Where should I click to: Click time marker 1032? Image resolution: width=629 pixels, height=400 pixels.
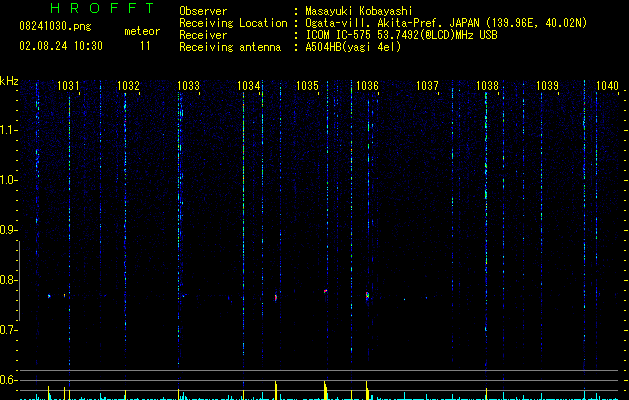coord(128,86)
